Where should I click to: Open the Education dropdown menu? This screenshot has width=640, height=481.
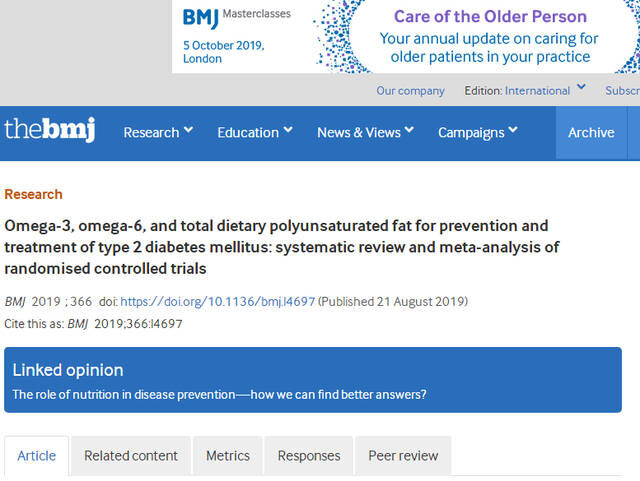point(255,132)
